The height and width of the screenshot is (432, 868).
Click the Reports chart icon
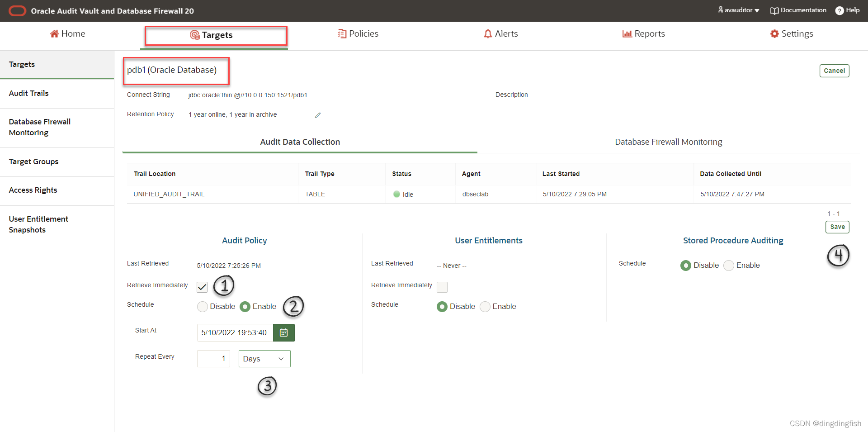(x=627, y=33)
